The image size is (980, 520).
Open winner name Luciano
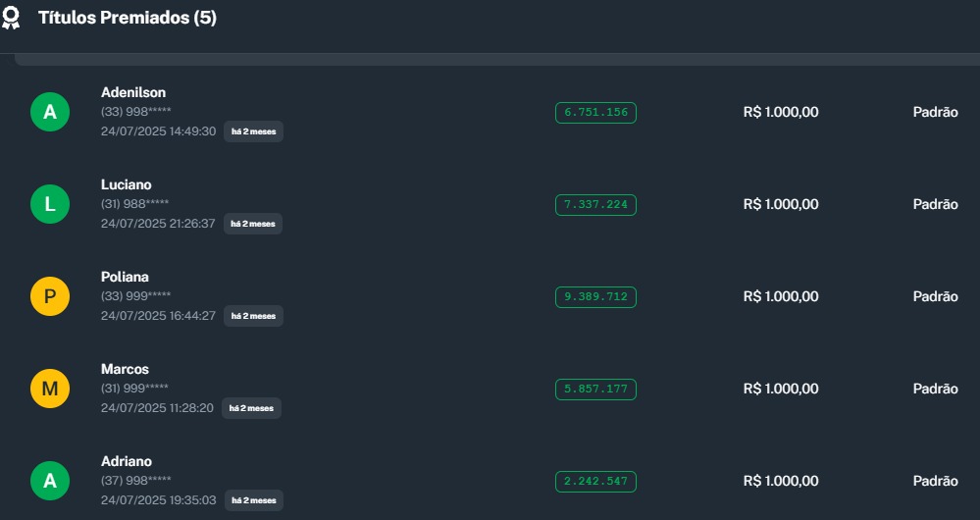coord(127,184)
